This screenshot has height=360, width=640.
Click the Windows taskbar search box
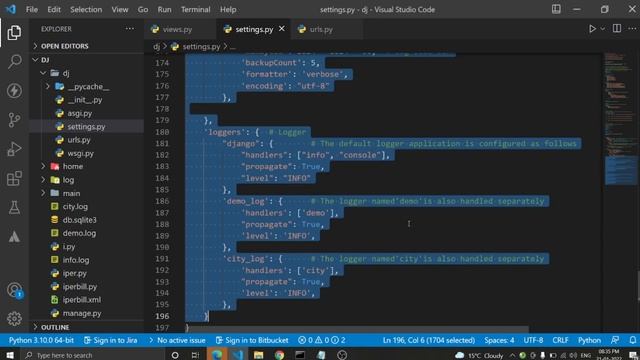[93, 355]
